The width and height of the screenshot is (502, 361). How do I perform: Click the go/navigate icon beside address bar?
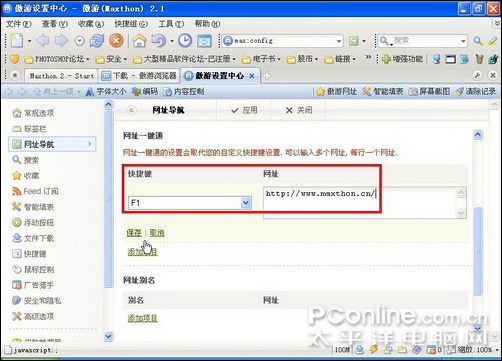pos(354,41)
